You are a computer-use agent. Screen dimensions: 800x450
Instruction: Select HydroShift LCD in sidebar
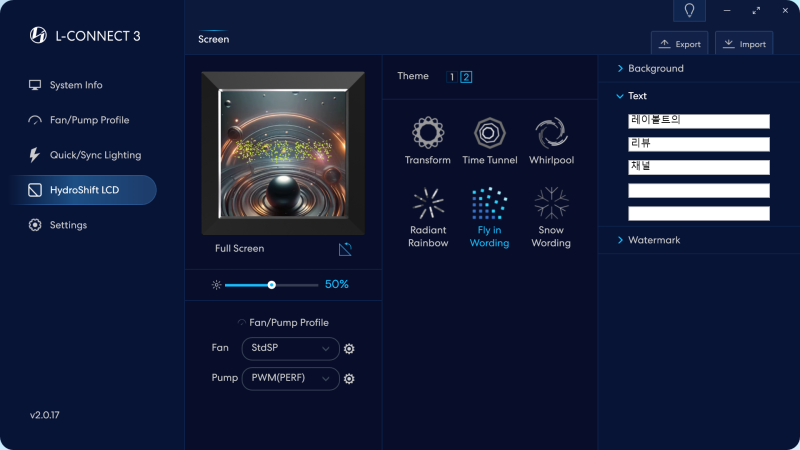click(84, 190)
